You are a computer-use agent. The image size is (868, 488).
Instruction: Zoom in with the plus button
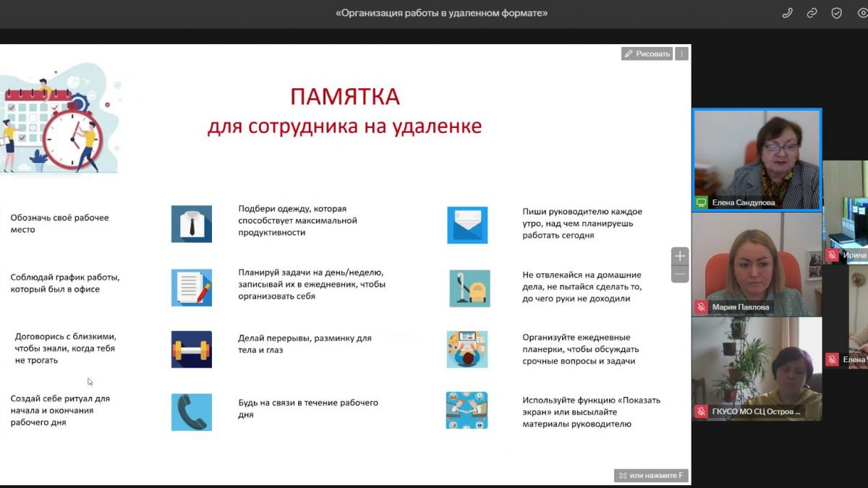point(679,256)
